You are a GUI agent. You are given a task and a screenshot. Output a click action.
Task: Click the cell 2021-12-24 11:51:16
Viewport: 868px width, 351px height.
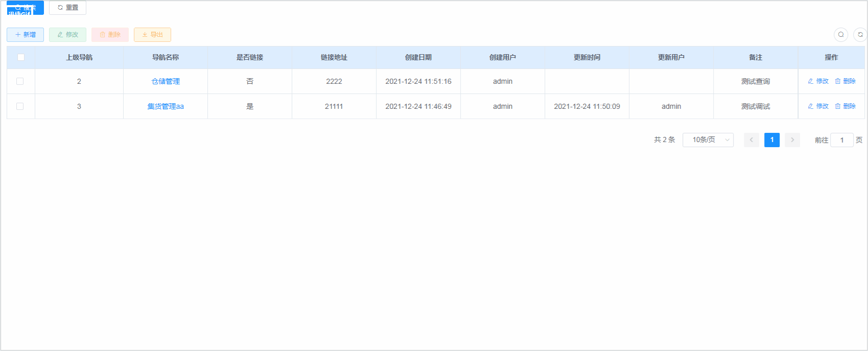point(418,81)
